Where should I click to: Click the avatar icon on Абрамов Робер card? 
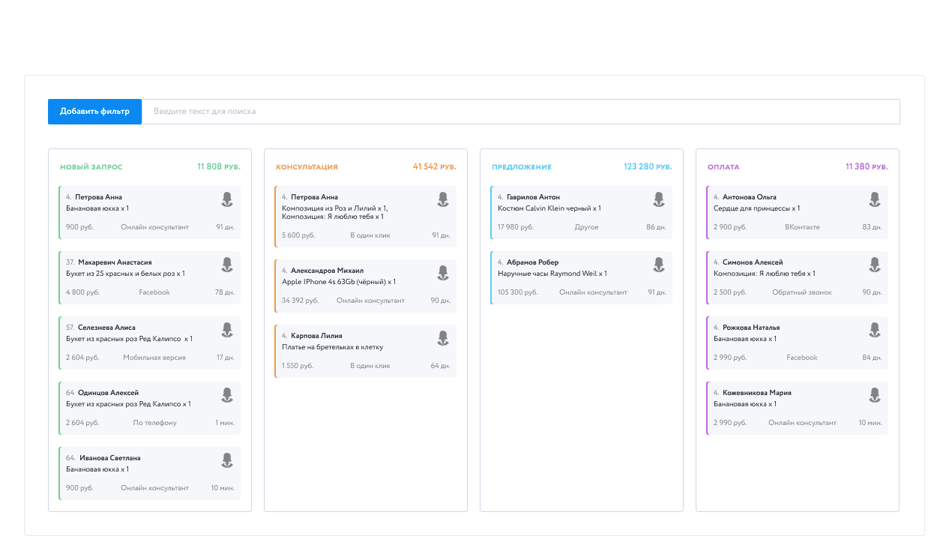659,265
